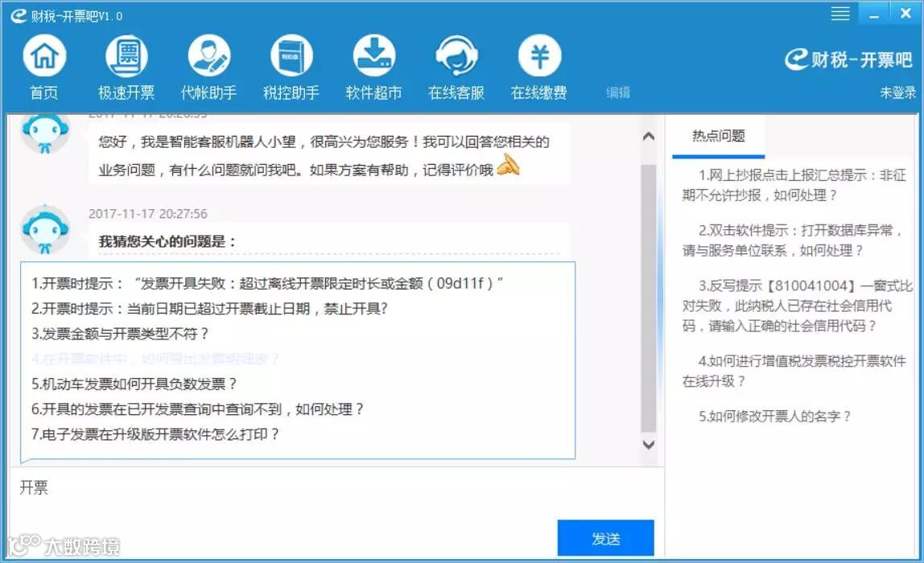Screen dimensions: 924x563
Task: Click the robot avatar beside 我猜您关心的问题是
Action: [45, 230]
